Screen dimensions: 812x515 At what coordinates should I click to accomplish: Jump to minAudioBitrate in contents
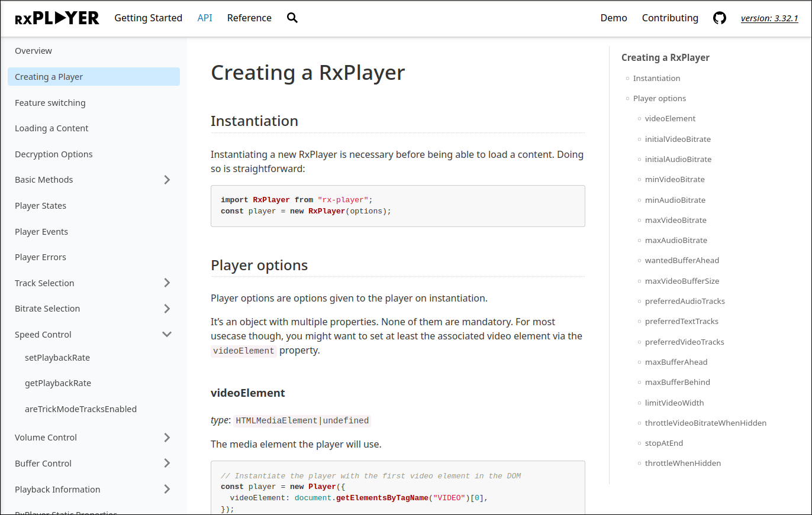[675, 200]
